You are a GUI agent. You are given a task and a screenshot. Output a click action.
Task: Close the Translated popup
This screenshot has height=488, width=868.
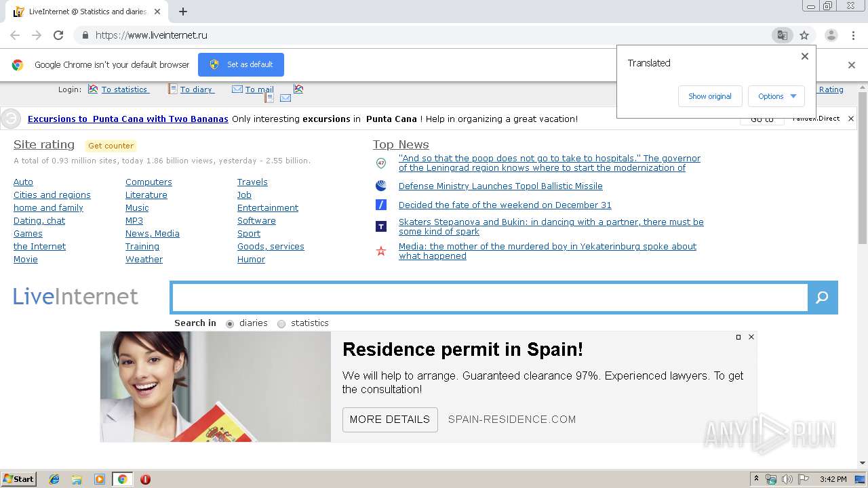point(805,56)
